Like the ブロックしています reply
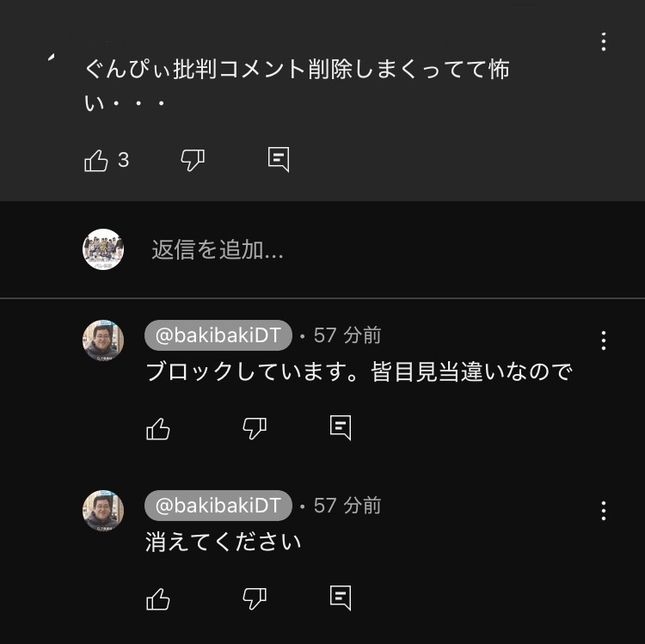 158,428
